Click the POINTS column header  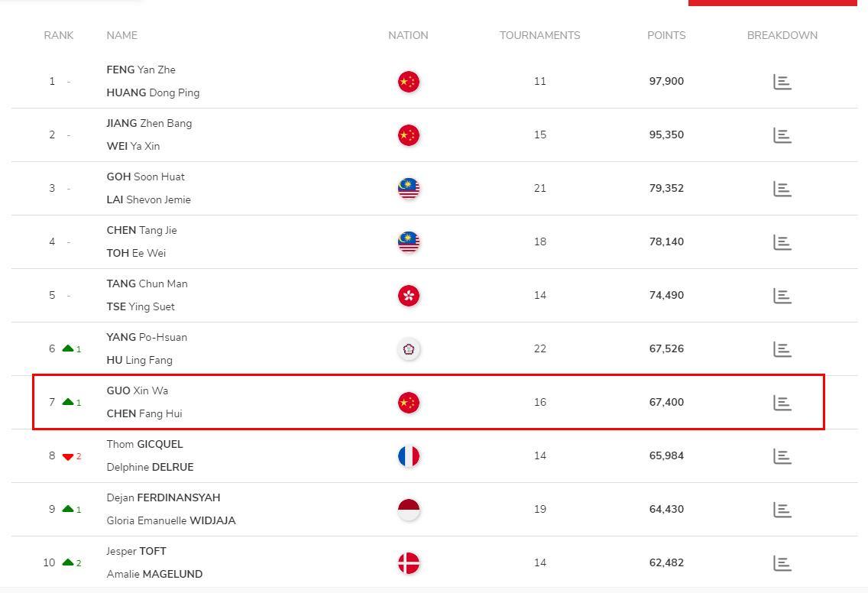coord(666,35)
